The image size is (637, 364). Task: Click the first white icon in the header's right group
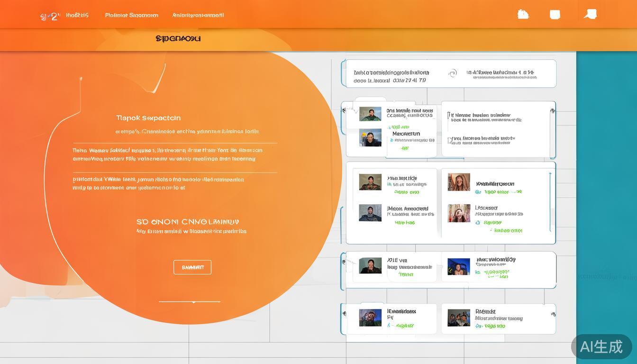[x=523, y=14]
